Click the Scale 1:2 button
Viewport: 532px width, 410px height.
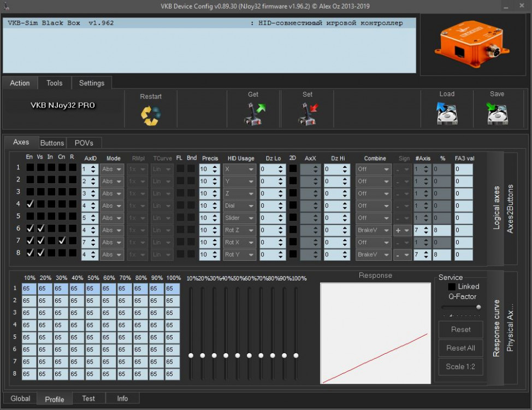point(460,366)
